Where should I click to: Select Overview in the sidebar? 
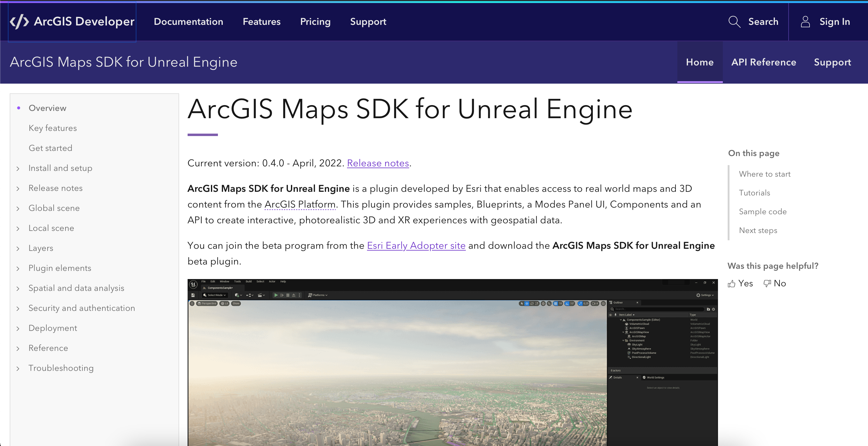click(48, 108)
